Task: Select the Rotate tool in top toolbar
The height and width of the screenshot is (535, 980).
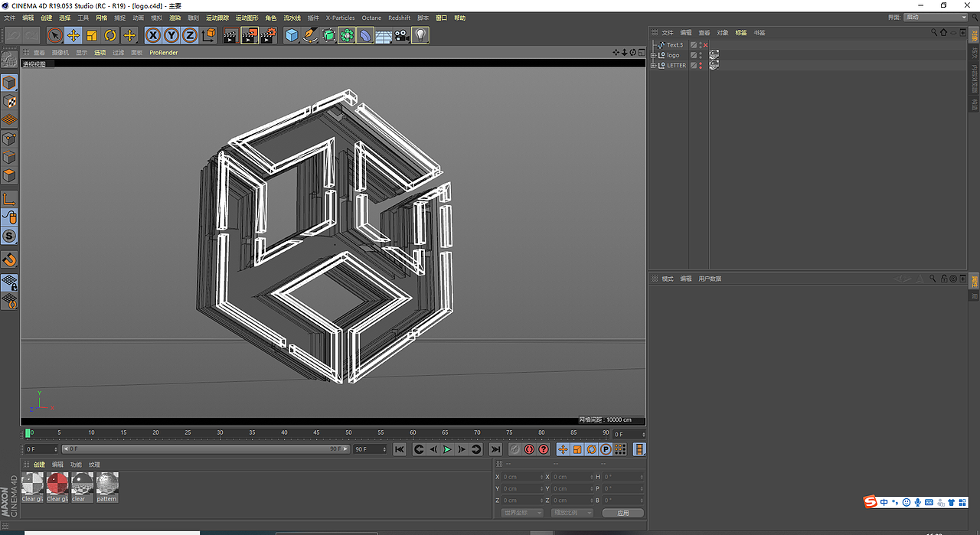Action: coord(110,35)
